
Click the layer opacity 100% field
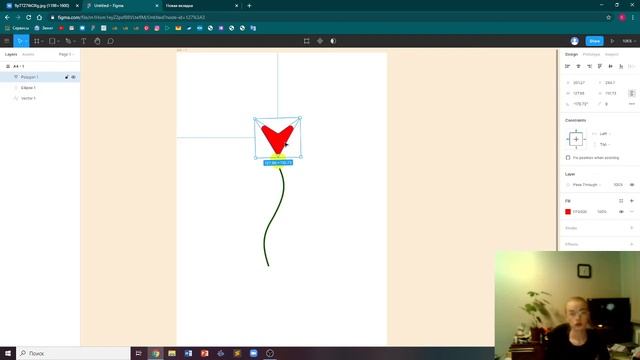tap(618, 185)
